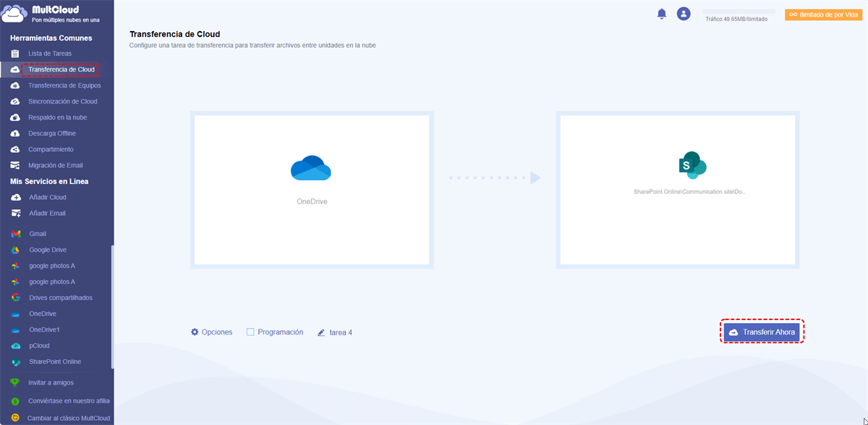868x425 pixels.
Task: Click the traffic usage progress bar
Action: point(739,12)
